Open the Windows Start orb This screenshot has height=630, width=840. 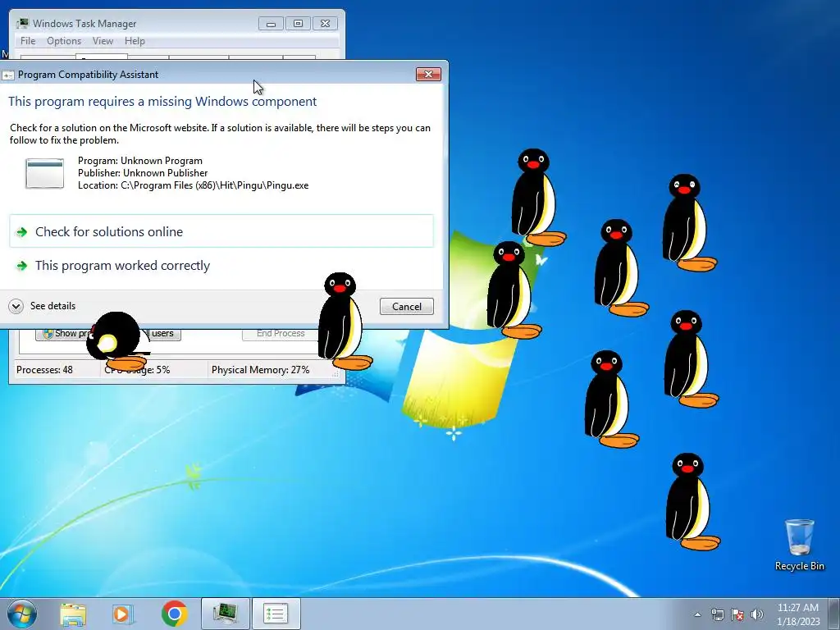[x=22, y=614]
